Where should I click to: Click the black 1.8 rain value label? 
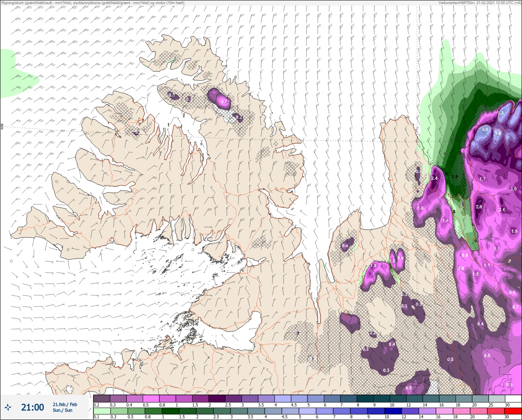pyautogui.click(x=455, y=177)
